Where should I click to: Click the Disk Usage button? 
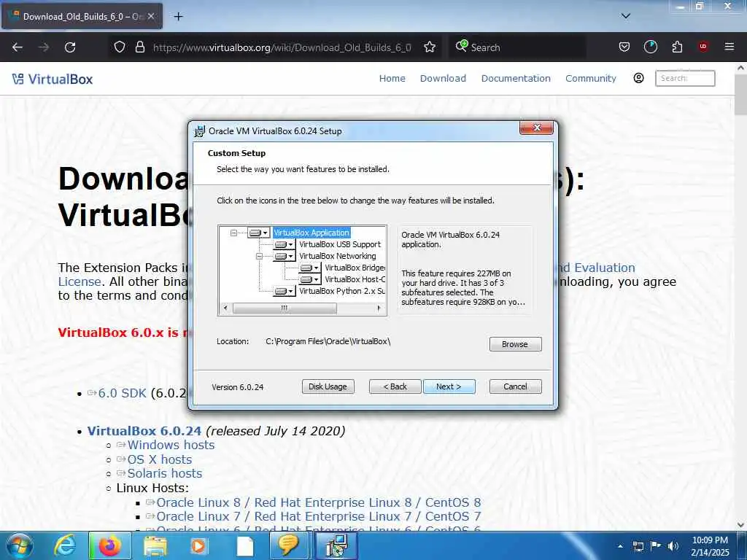(328, 386)
